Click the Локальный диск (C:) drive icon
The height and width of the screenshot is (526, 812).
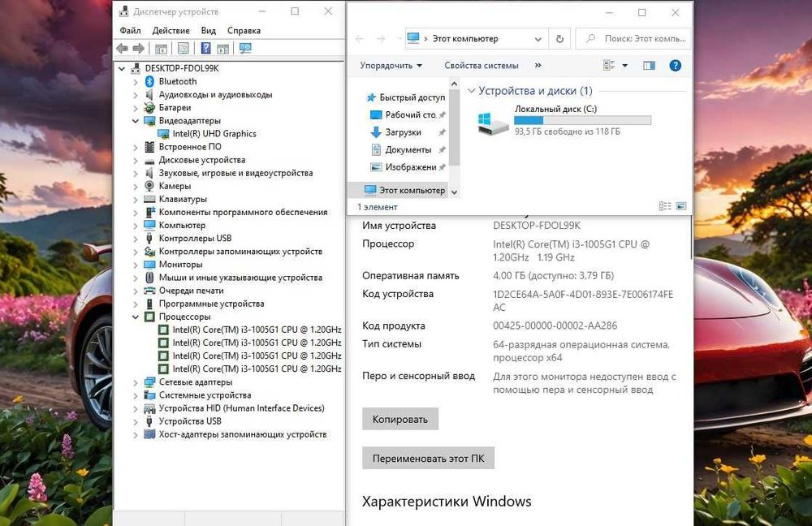(493, 123)
